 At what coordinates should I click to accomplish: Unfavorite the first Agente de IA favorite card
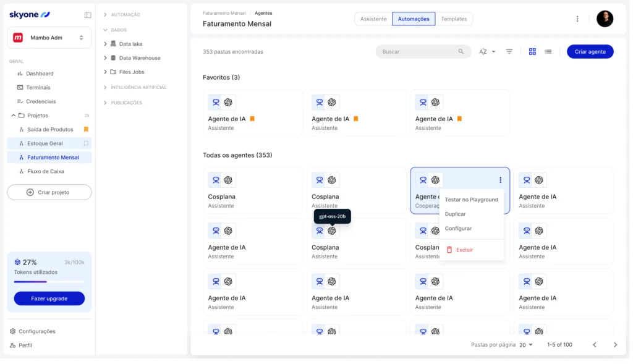pos(252,119)
